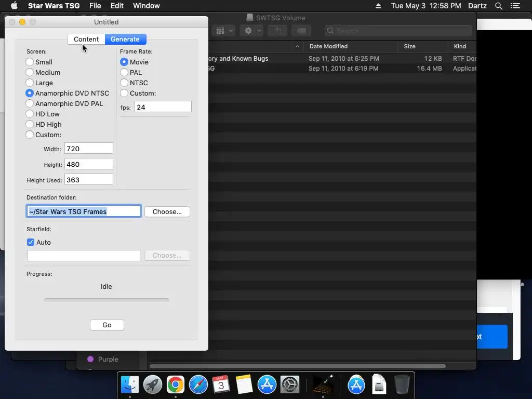Select the History and Known Bugs file row

point(342,58)
